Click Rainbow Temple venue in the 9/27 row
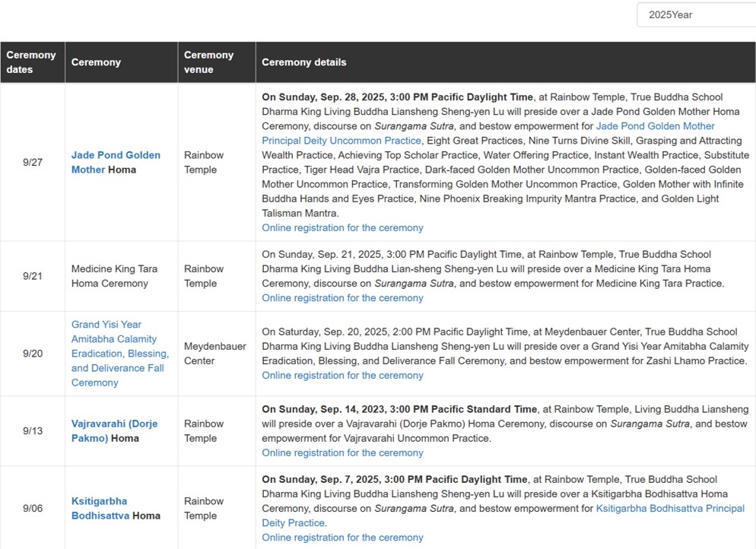This screenshot has height=549, width=756. [204, 162]
